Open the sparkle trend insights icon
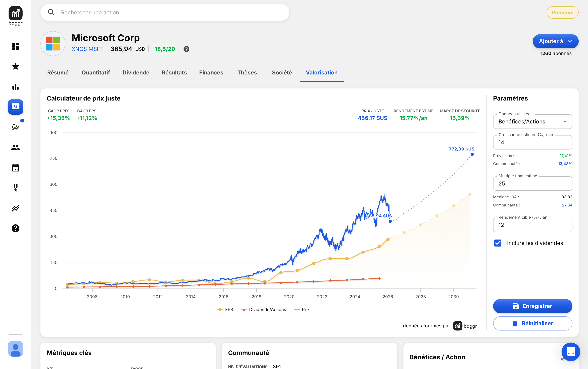Screen dimensions: 588x369 click(15, 127)
